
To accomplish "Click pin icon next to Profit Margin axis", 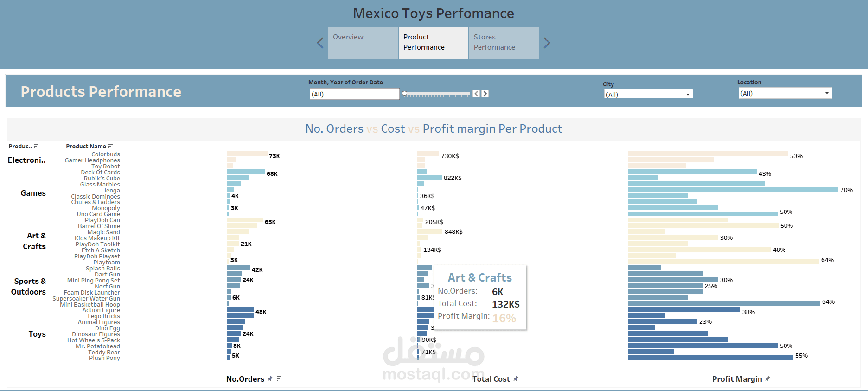I will click(768, 379).
